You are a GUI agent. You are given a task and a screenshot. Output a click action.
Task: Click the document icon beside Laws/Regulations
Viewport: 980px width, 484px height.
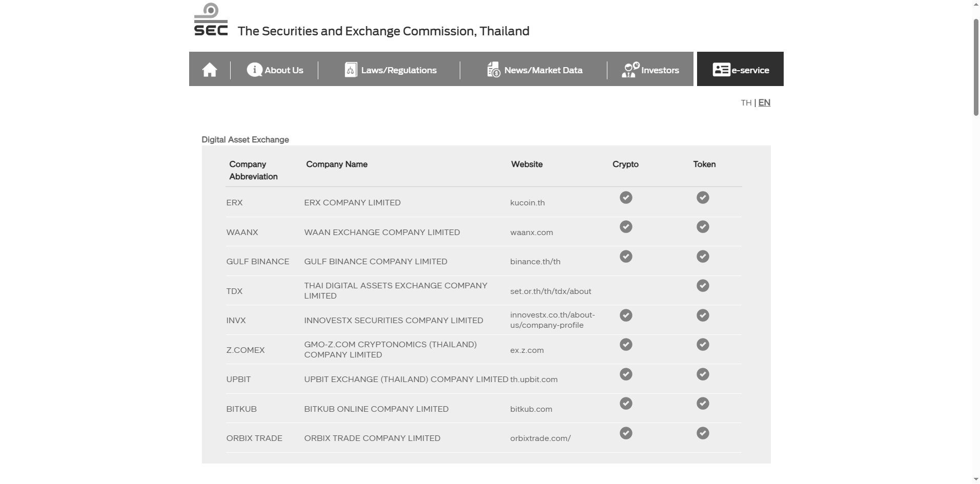click(x=351, y=70)
